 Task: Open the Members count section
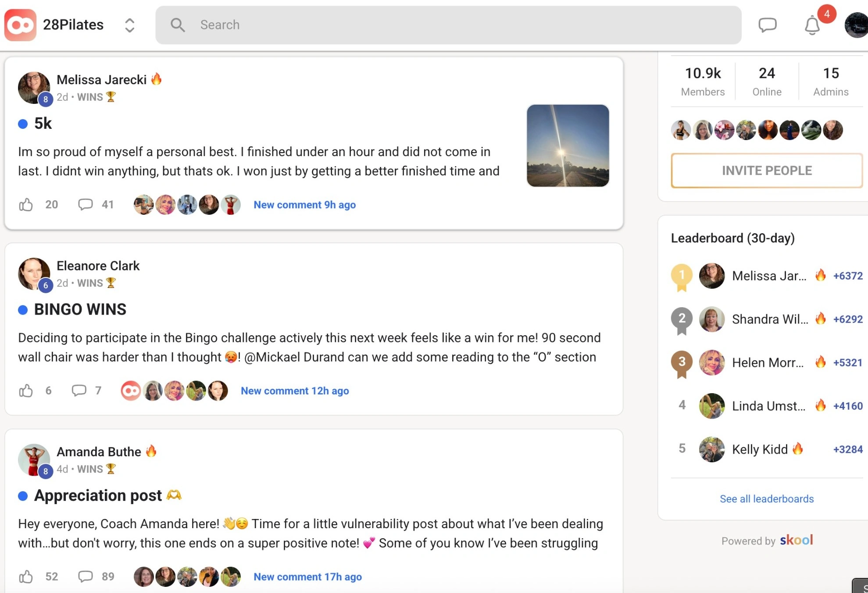click(703, 81)
